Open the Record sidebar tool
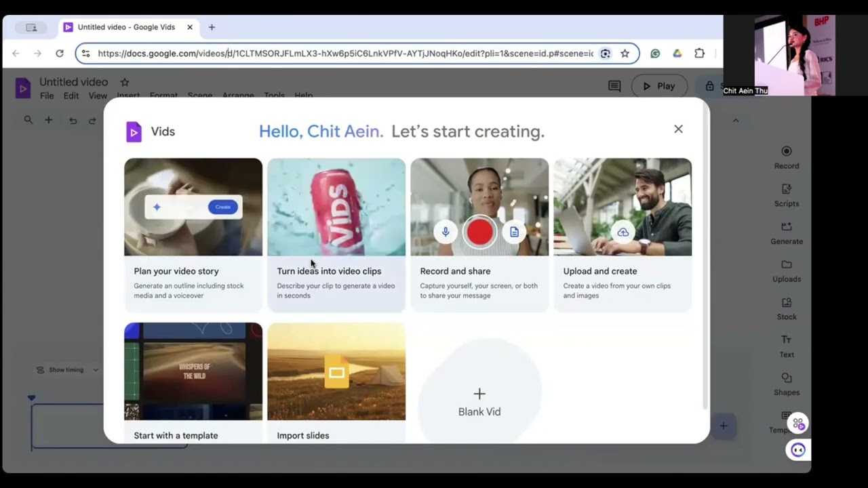 (x=787, y=157)
